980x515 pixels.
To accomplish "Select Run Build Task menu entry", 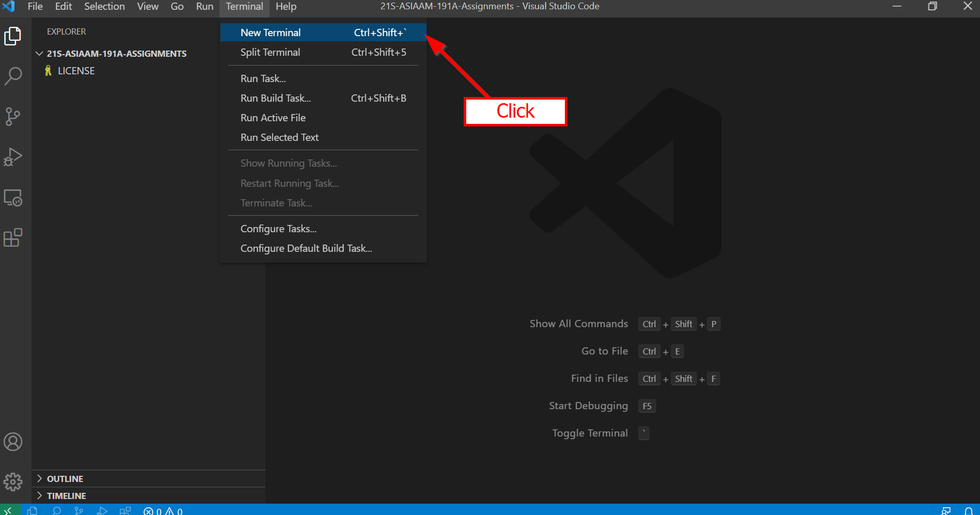I will click(x=275, y=98).
